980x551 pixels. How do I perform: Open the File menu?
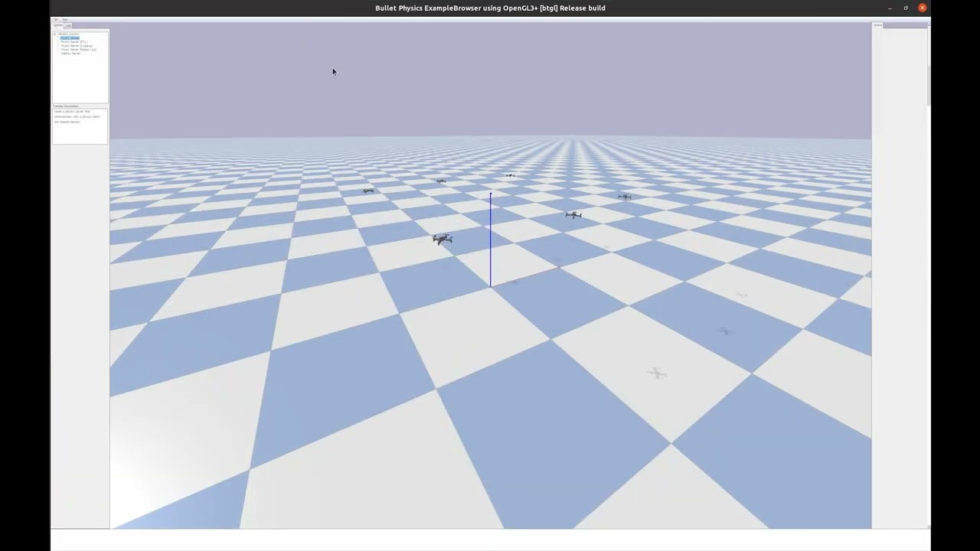(56, 19)
